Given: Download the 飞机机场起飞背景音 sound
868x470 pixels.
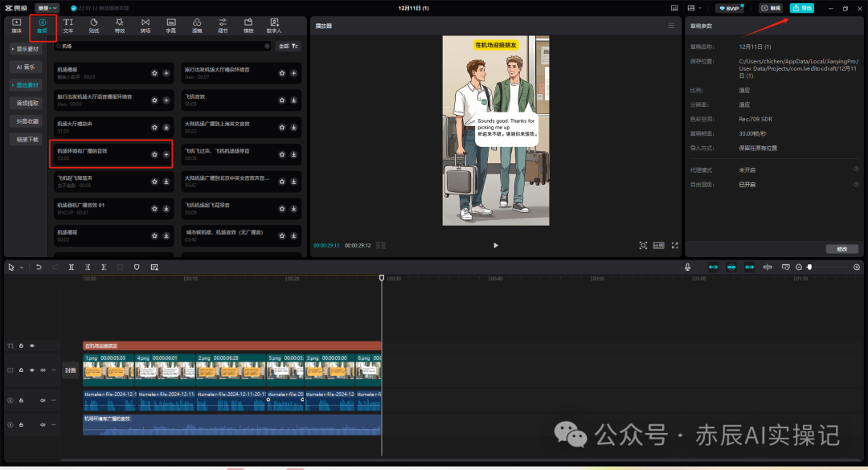Looking at the screenshot, I should click(x=294, y=209).
